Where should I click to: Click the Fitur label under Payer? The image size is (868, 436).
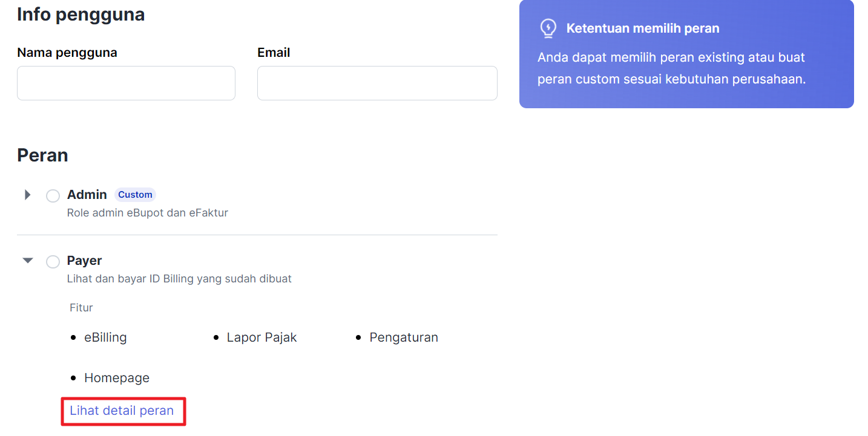point(81,308)
